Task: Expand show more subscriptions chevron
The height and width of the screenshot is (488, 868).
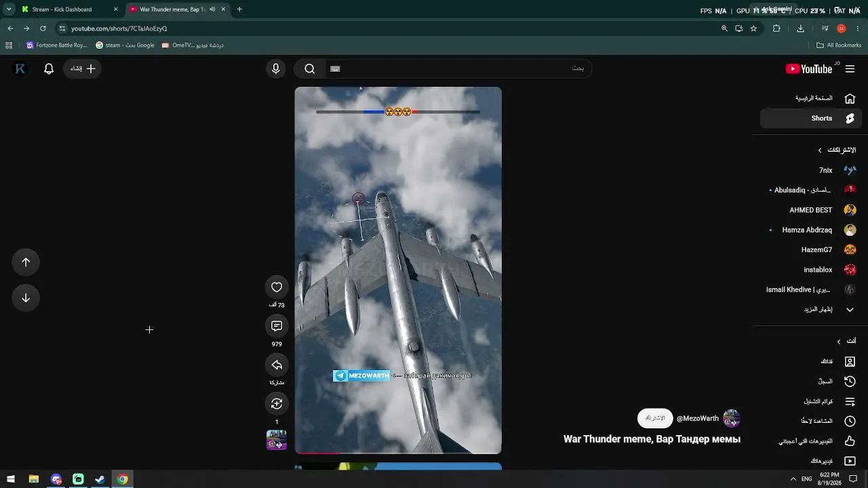Action: click(850, 310)
